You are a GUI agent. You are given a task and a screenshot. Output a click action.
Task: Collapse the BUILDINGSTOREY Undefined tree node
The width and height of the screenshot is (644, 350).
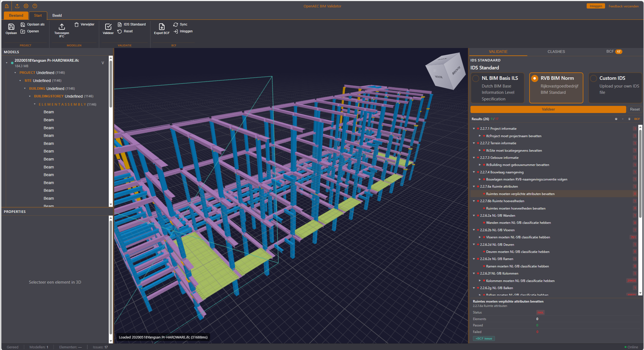pos(30,96)
